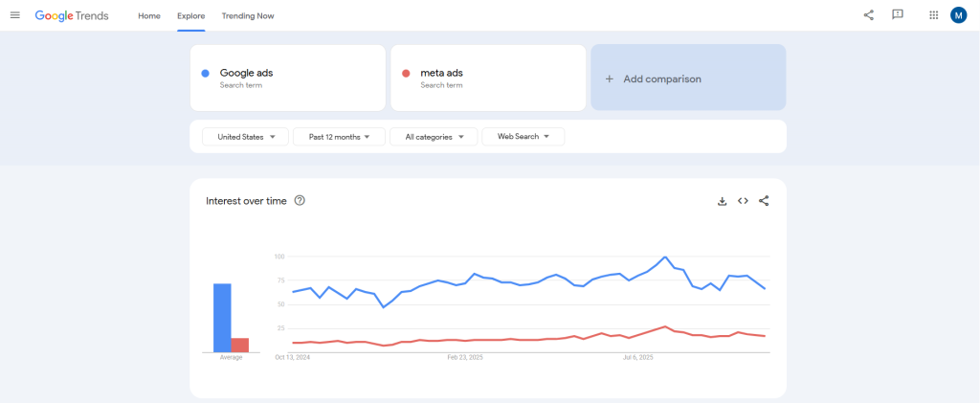
Task: Select the Explore tab
Action: coord(191,16)
